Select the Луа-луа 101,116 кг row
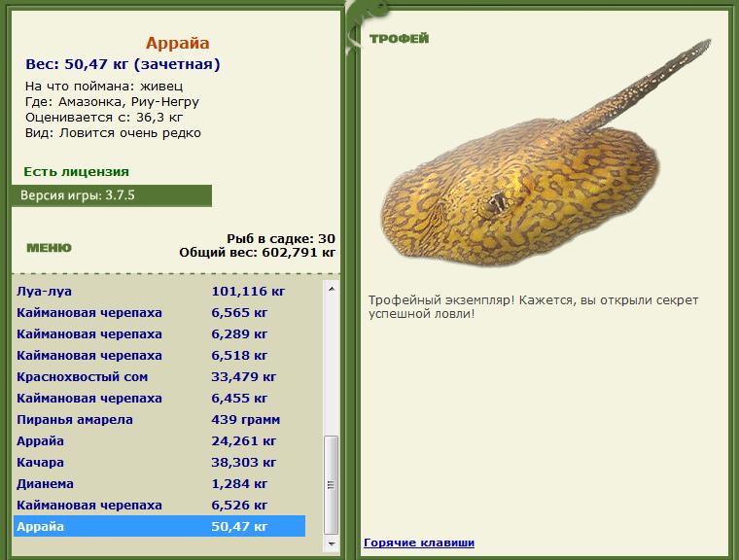 coord(159,292)
